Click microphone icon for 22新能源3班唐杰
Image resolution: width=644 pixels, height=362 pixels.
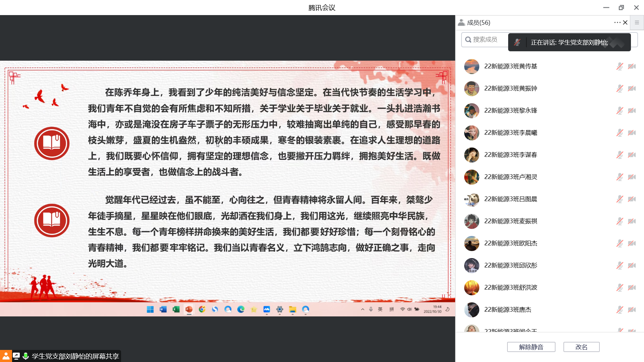(620, 310)
